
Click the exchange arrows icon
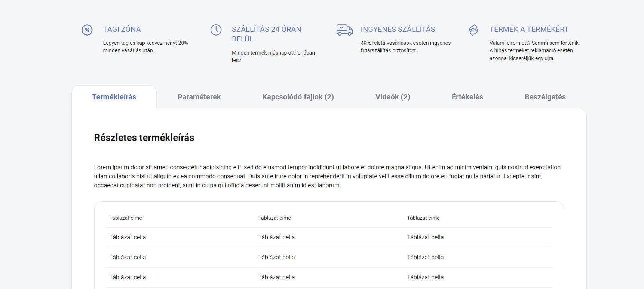coord(473,30)
